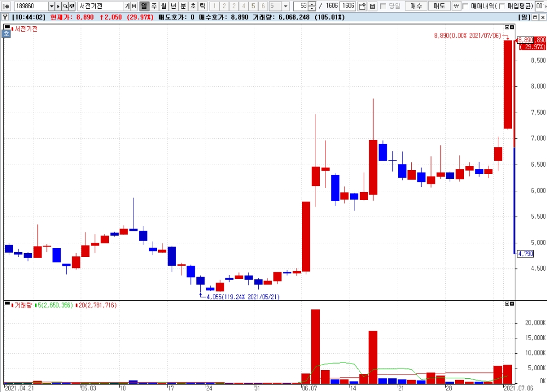Viewport: 547px width, 392px height.
Task: Close the volume panel
Action: 512,304
